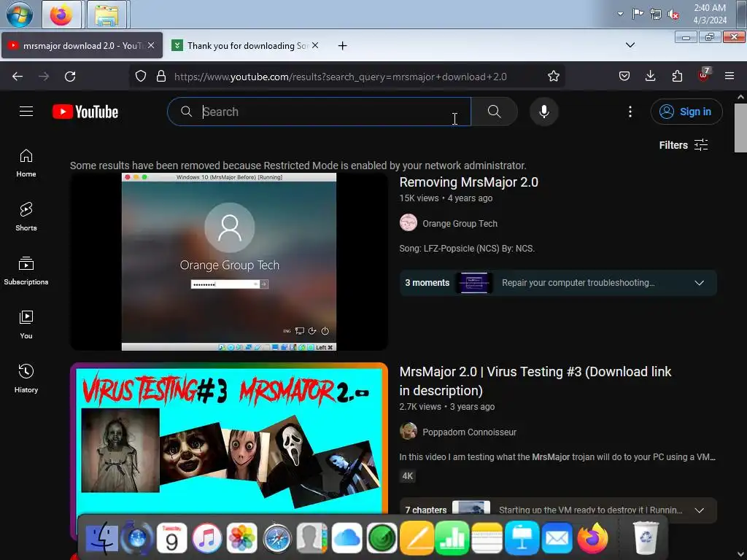This screenshot has width=747, height=560.
Task: Open the iCloud icon in the dock
Action: point(347,539)
